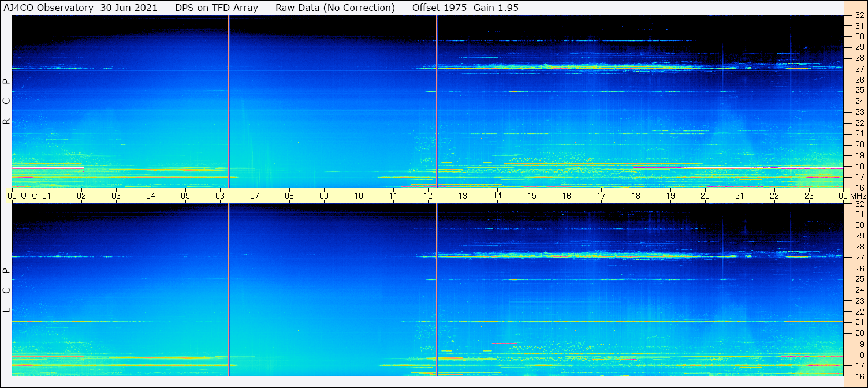Click the 21 MHz tick in LCP panel
The image size is (868, 388).
coord(859,322)
